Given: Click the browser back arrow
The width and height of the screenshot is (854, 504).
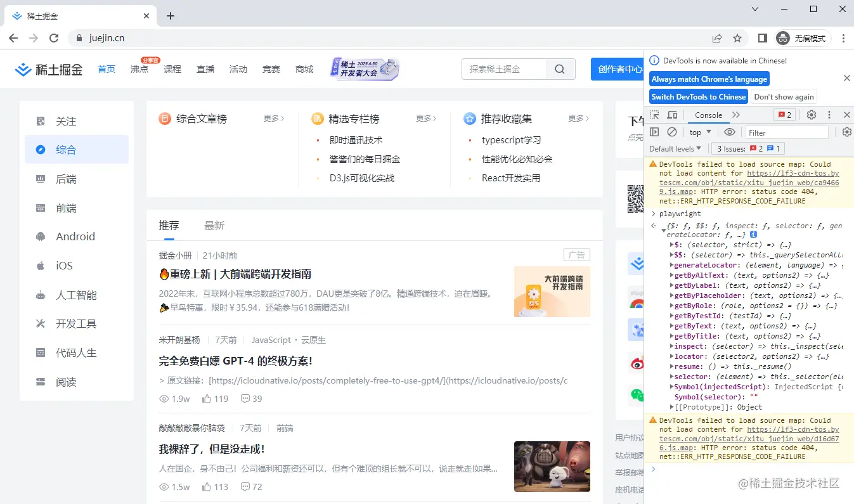Looking at the screenshot, I should (x=13, y=38).
